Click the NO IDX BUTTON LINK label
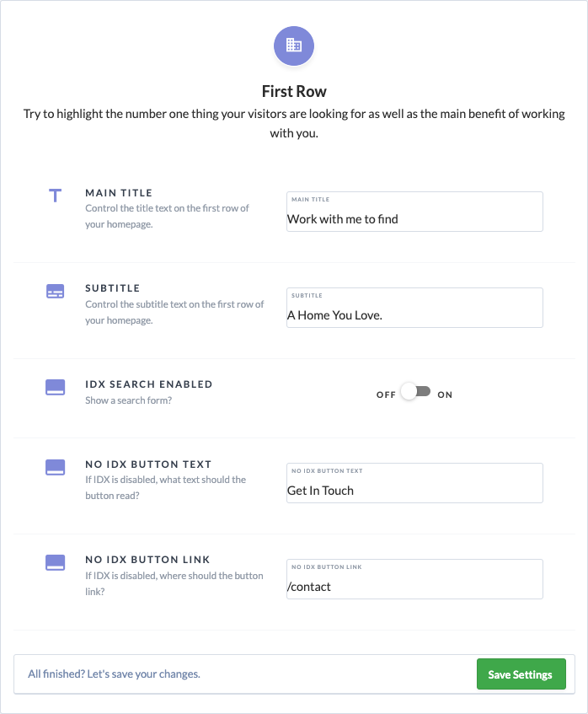Screen dimensions: 588x714 (147, 560)
